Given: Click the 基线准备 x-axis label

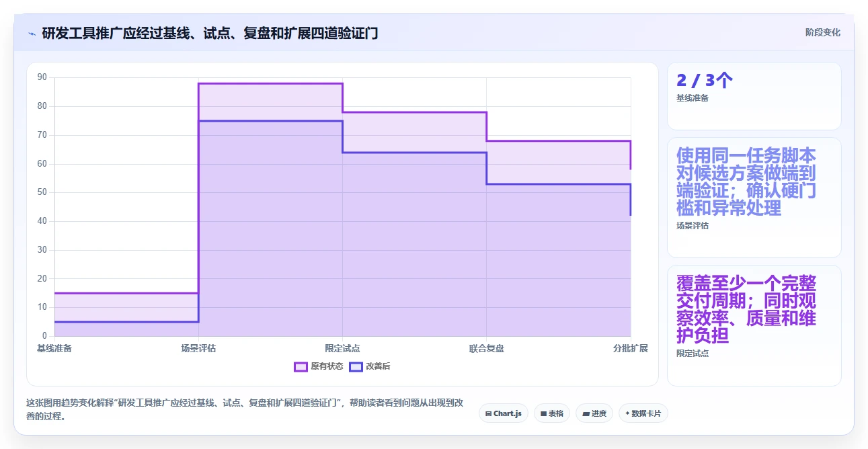Looking at the screenshot, I should [x=54, y=348].
